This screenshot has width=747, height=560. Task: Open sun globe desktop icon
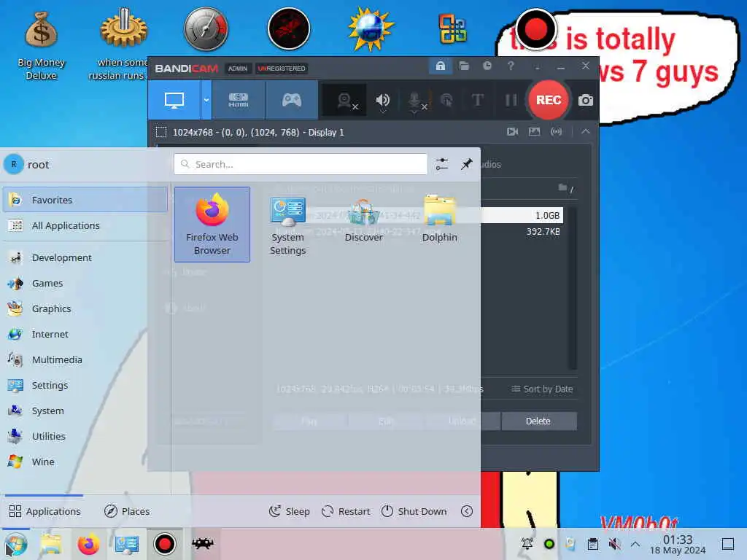tap(371, 28)
